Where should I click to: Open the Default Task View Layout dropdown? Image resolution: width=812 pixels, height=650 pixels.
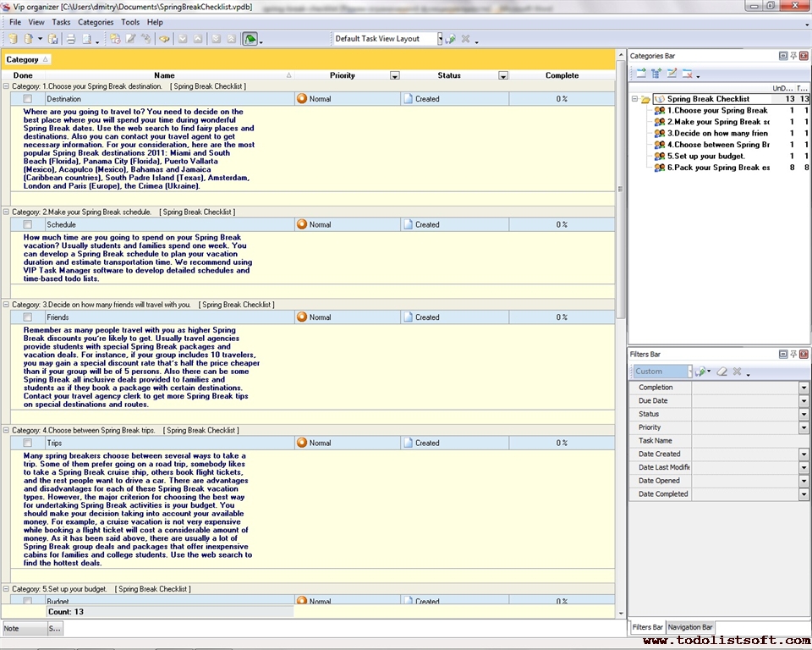439,39
